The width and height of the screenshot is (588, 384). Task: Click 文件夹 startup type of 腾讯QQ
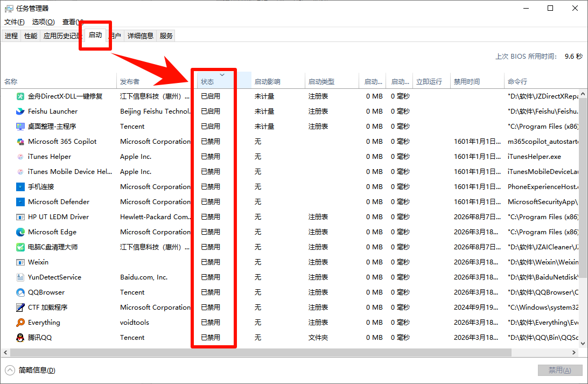[x=318, y=338]
